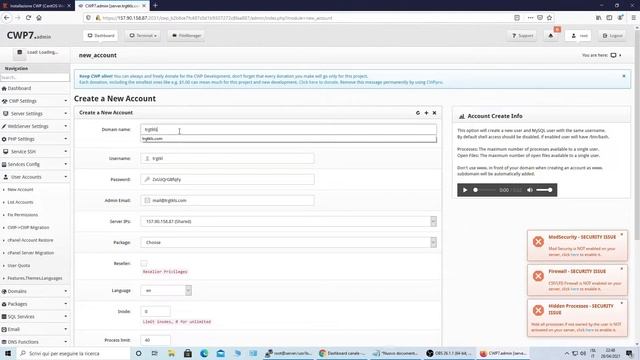The height and width of the screenshot is (360, 640).
Task: Adjust the audio player volume slider
Action: coord(544,190)
